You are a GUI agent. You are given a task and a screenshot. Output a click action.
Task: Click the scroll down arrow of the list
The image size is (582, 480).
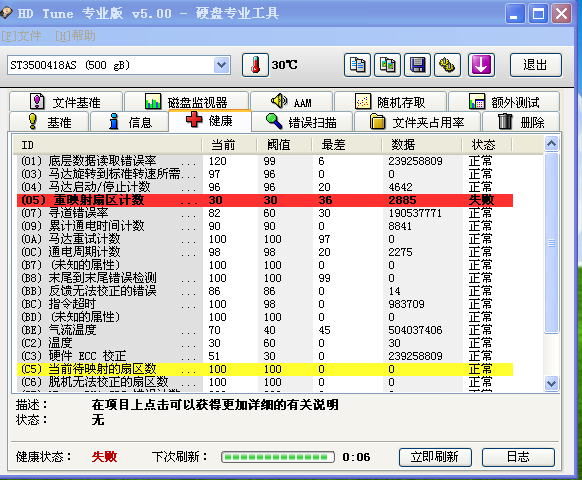552,383
